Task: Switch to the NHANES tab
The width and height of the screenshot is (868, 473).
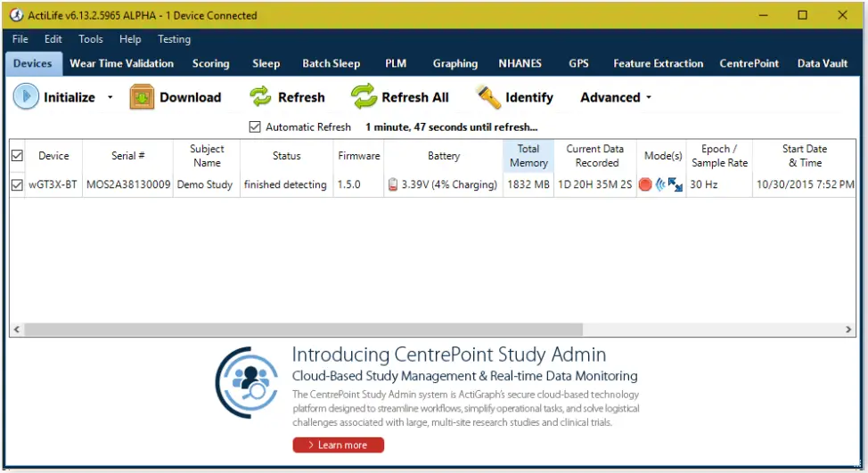Action: click(520, 63)
